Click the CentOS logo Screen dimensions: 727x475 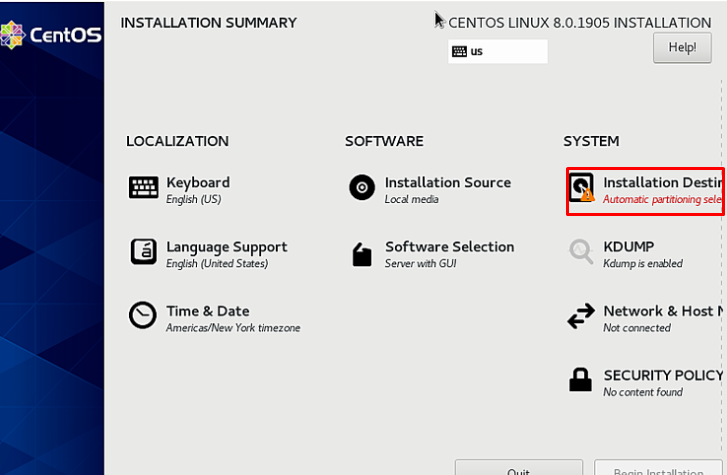(51, 35)
